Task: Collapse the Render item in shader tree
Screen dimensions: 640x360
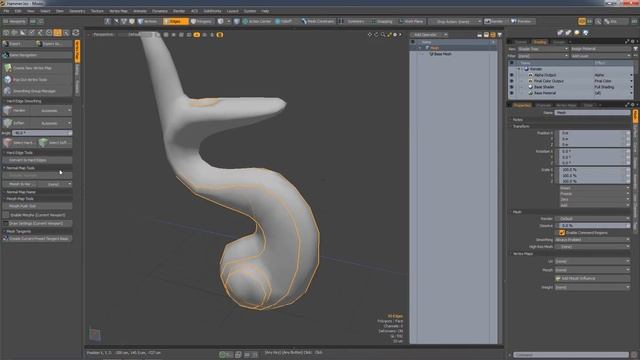Action: pyautogui.click(x=519, y=69)
